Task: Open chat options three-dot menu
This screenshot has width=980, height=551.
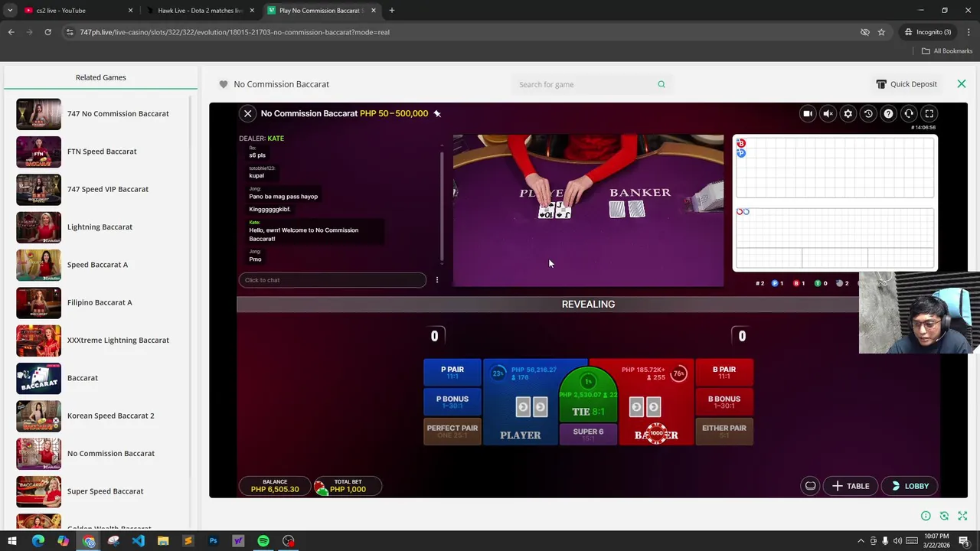Action: [x=437, y=280]
